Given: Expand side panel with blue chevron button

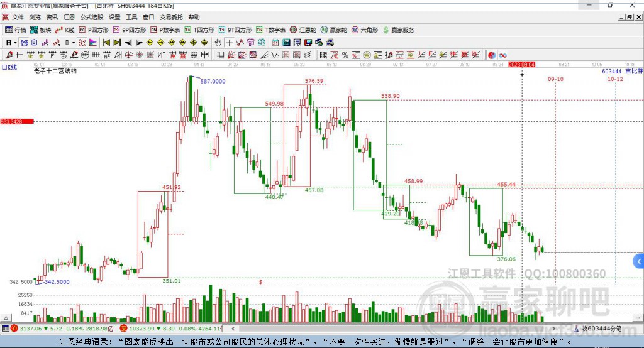Looking at the screenshot, I should coord(639,261).
